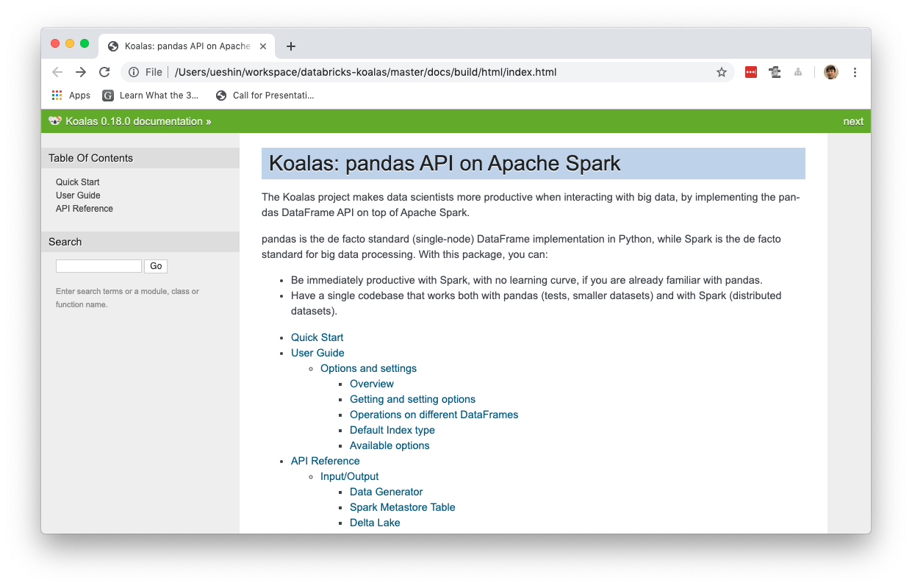The image size is (912, 588).
Task: Open the Chrome three-dot menu
Action: [855, 72]
